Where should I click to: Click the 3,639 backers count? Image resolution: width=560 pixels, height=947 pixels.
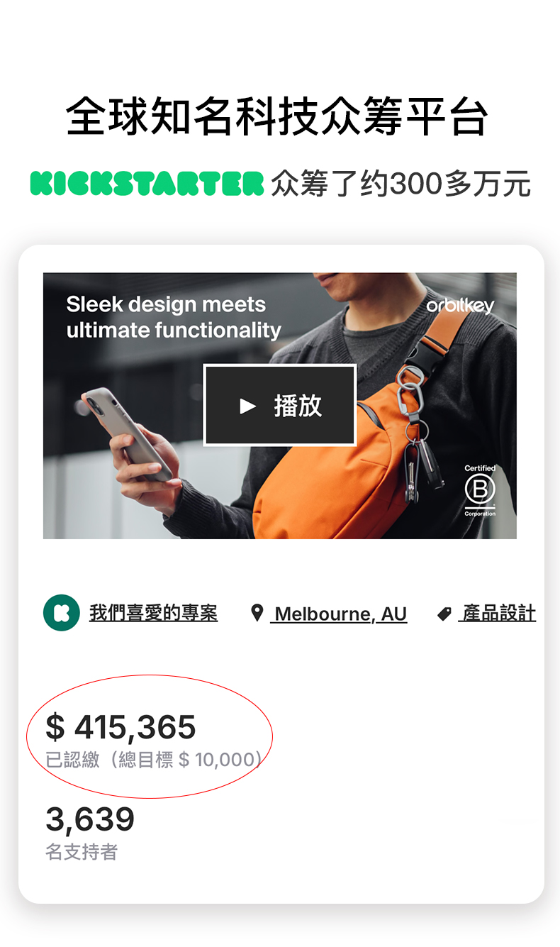(90, 819)
